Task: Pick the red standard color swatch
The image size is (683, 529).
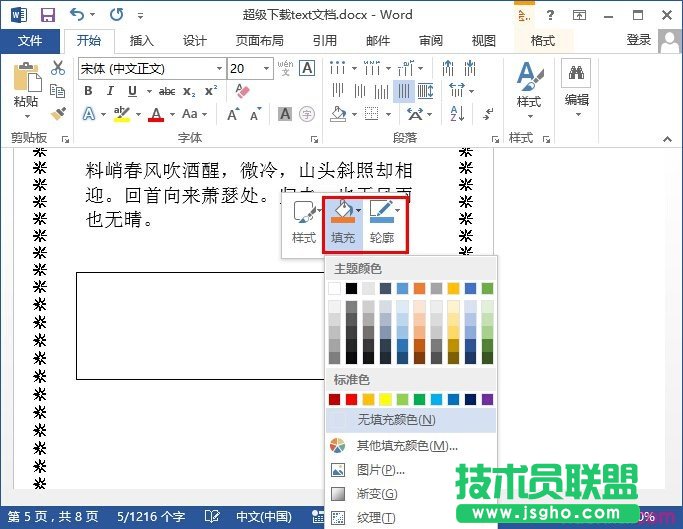Action: click(x=351, y=399)
